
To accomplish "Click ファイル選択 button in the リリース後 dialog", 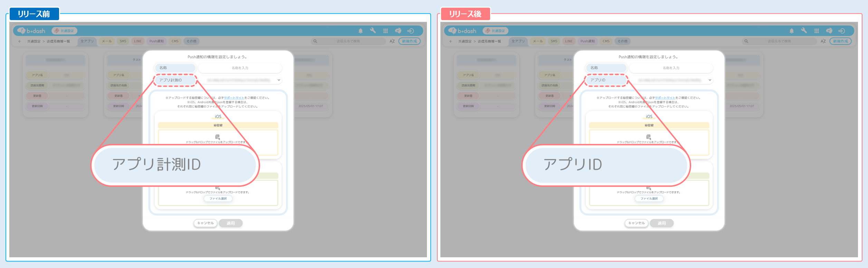I will click(x=649, y=198).
